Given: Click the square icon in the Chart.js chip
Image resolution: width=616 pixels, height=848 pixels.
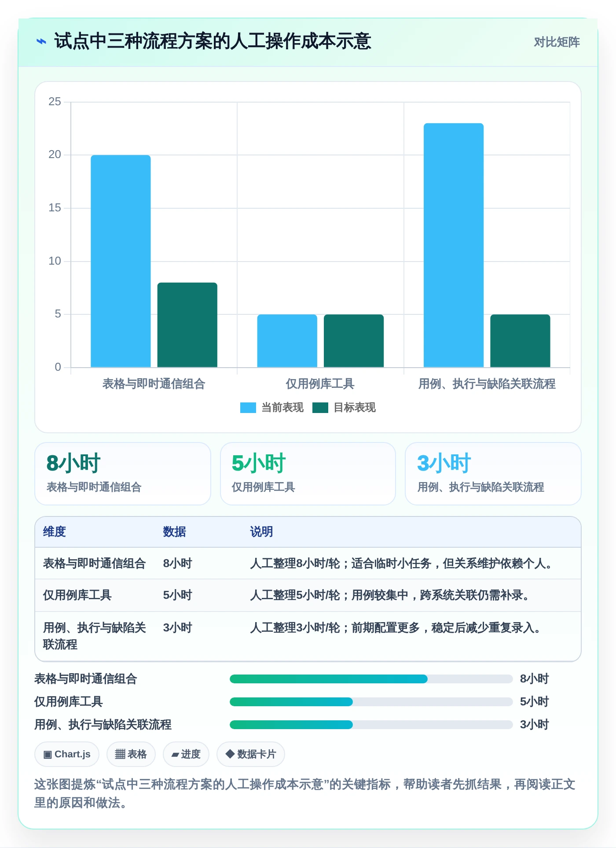Looking at the screenshot, I should point(48,755).
